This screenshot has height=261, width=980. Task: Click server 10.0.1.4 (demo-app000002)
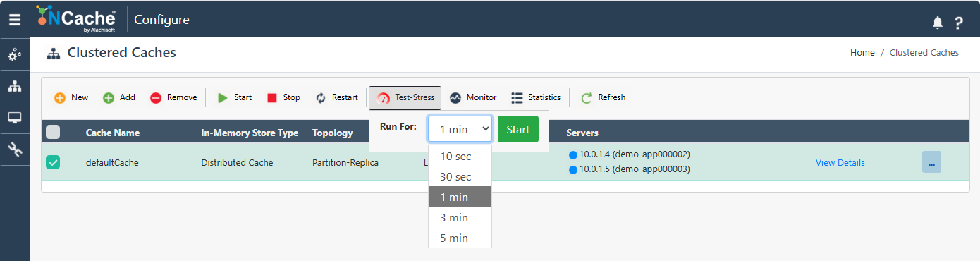pos(629,154)
